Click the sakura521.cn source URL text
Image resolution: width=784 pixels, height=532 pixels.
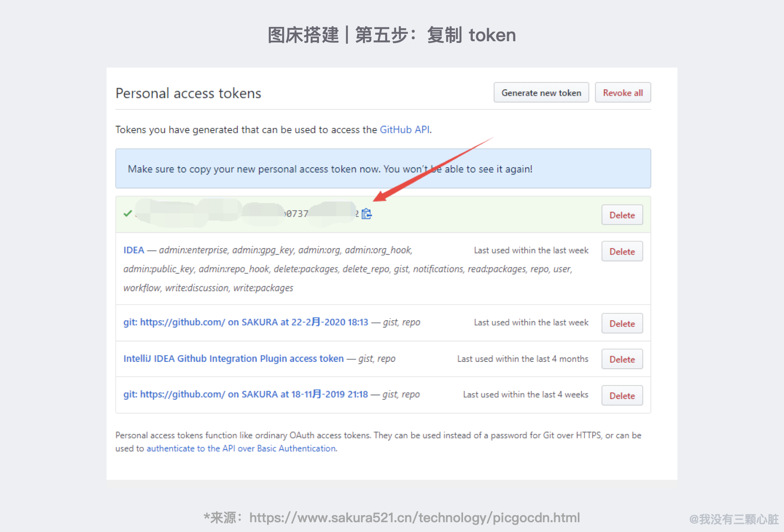[414, 518]
